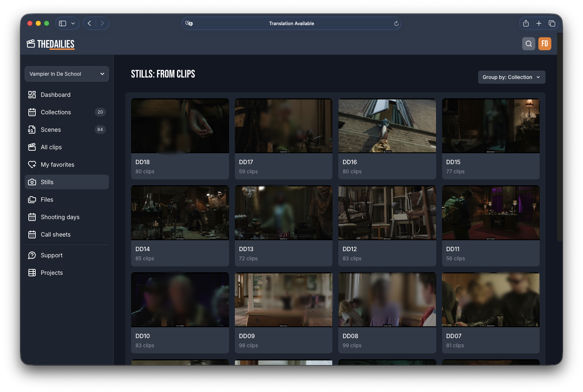Open the DD07 collection thumbnail

[x=491, y=300]
